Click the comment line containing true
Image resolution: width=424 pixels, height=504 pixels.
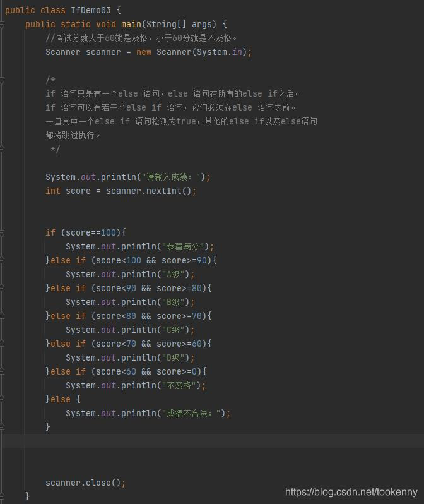pyautogui.click(x=182, y=121)
